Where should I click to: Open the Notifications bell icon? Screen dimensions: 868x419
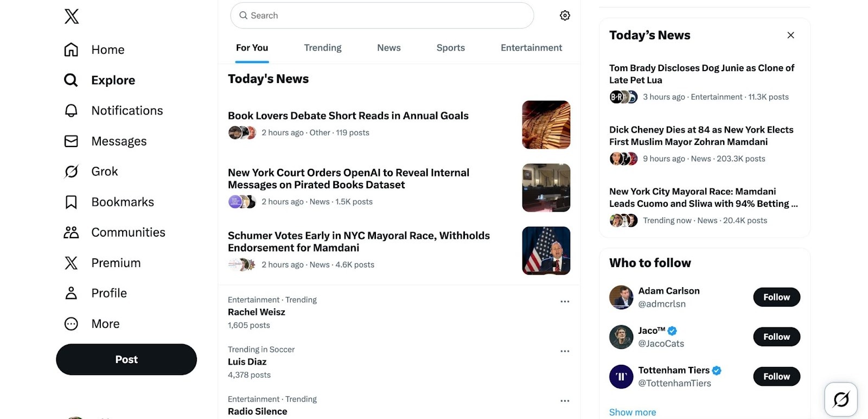pos(71,111)
